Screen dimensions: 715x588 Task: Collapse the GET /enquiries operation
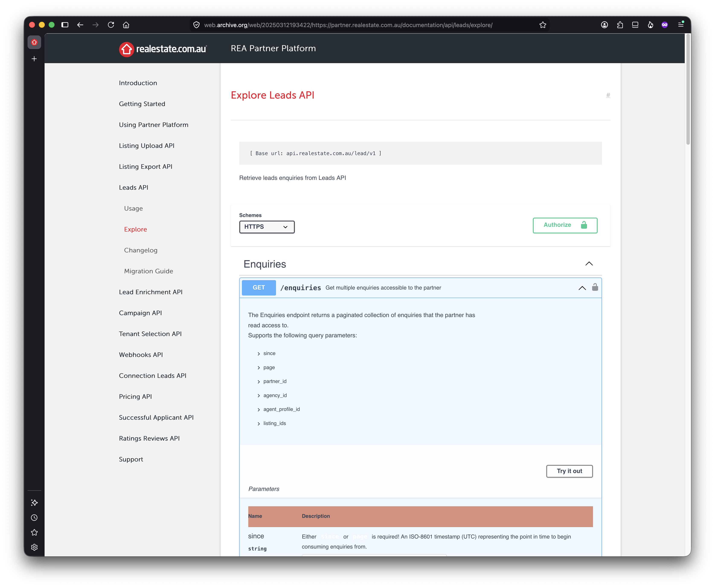click(582, 288)
